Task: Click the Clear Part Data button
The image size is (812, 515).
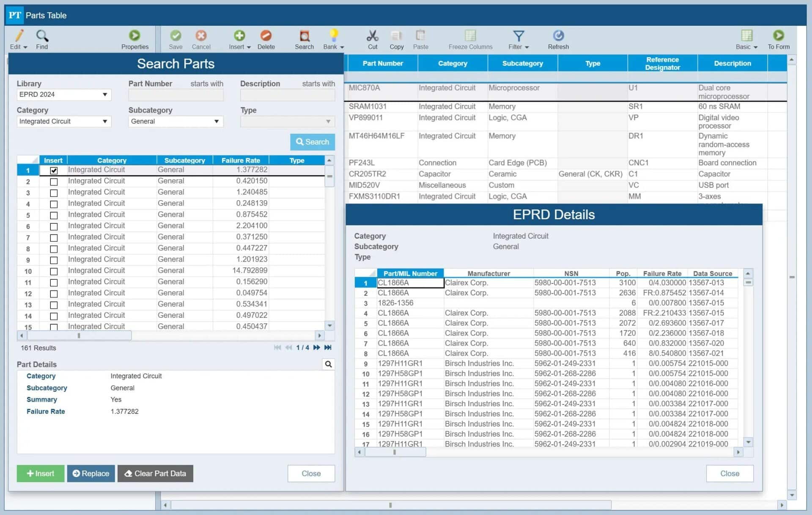Action: [155, 474]
